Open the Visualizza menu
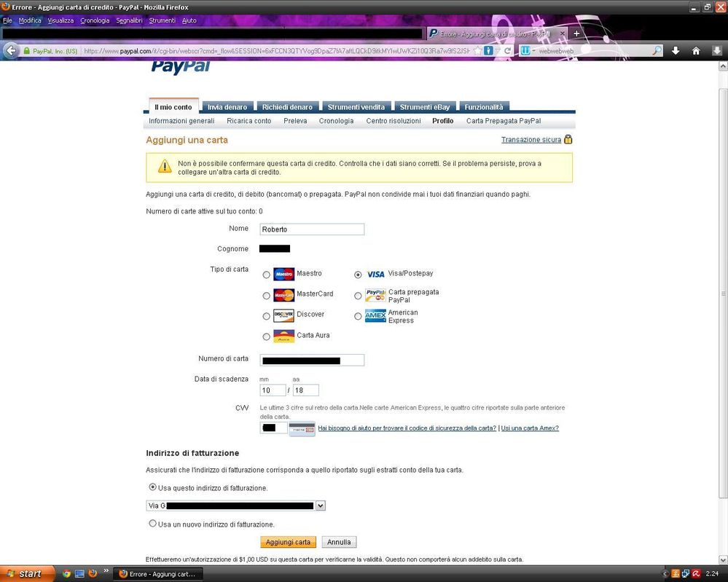 pyautogui.click(x=60, y=20)
